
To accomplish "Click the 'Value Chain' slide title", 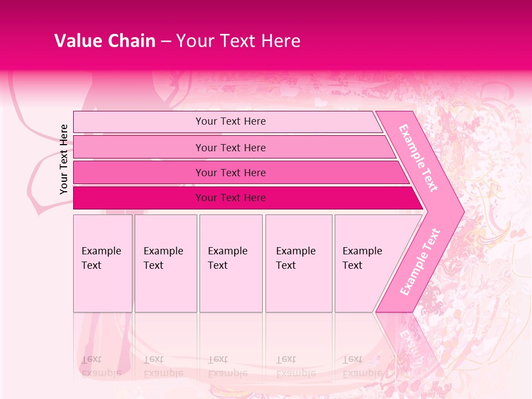I will pyautogui.click(x=105, y=41).
